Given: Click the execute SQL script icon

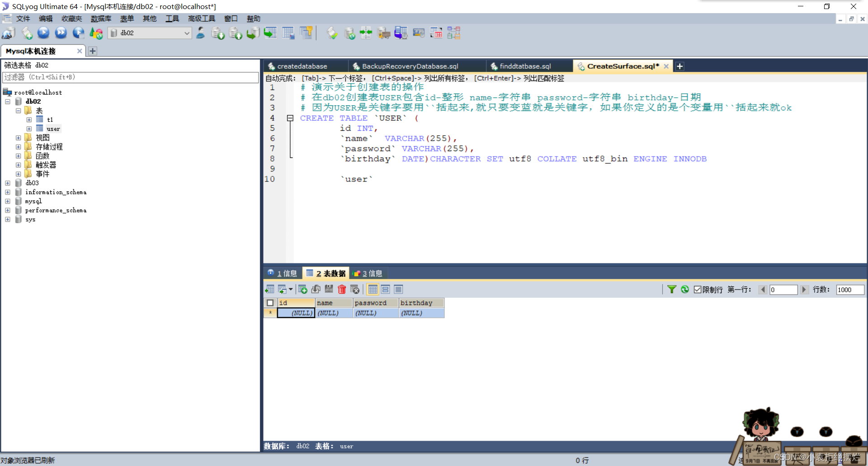Looking at the screenshot, I should [x=253, y=33].
